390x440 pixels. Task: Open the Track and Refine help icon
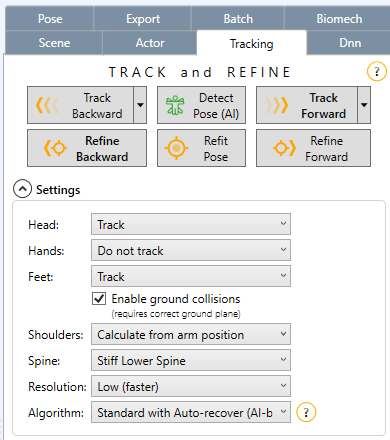coord(377,72)
